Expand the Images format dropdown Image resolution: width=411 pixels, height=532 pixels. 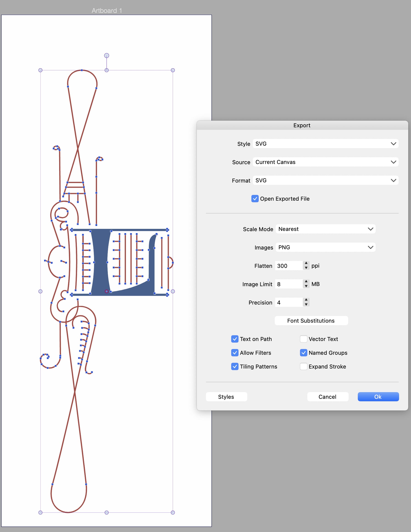point(325,247)
